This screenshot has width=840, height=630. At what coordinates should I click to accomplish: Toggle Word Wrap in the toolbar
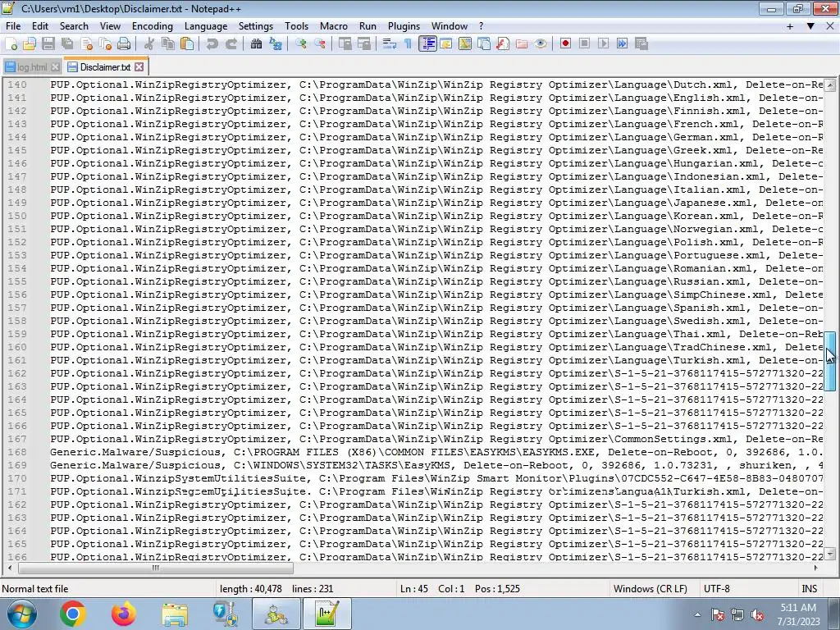coord(390,44)
